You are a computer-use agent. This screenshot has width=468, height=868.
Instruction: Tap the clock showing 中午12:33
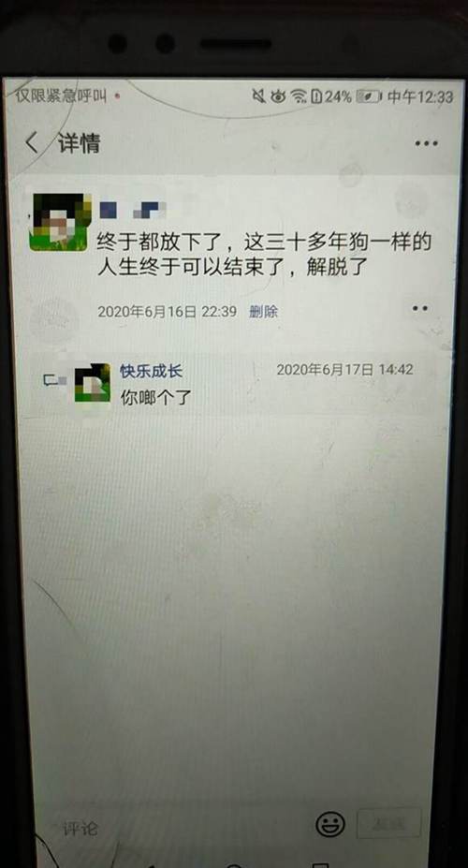click(420, 96)
